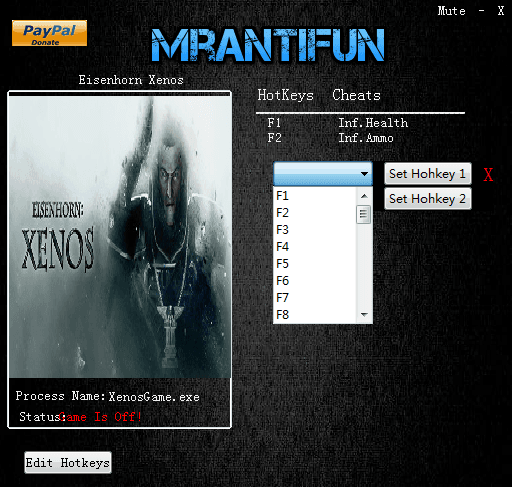512x487 pixels.
Task: Click the Eisenhorn Xenos cover image
Action: [119, 237]
